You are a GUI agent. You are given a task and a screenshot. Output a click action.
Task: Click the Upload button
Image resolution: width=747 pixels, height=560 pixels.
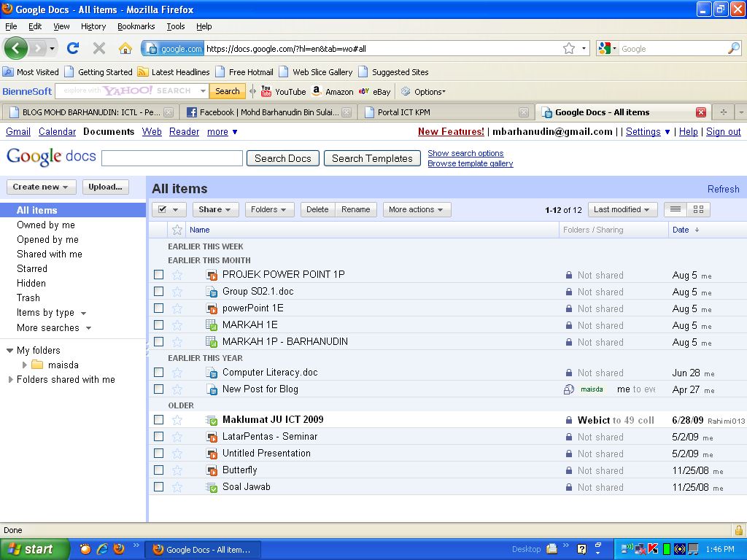(105, 187)
